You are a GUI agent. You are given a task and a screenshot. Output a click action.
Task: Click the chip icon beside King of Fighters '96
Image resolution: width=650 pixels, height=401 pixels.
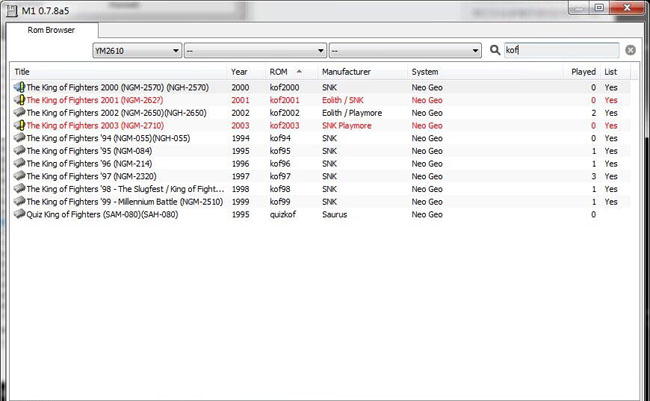(19, 163)
